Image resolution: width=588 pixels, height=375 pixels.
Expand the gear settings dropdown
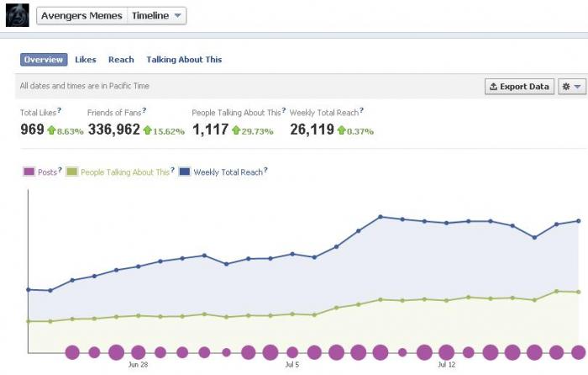[572, 87]
